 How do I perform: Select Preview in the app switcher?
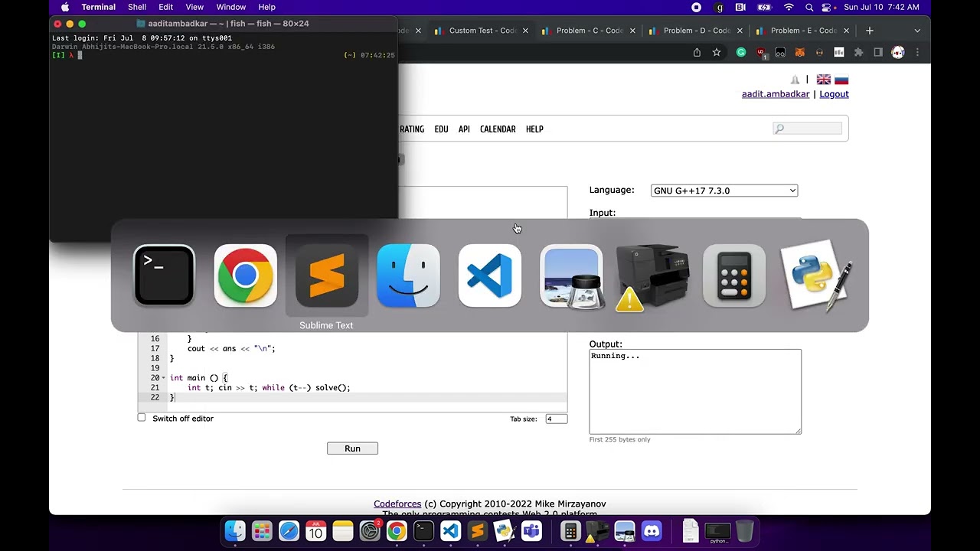pos(571,275)
